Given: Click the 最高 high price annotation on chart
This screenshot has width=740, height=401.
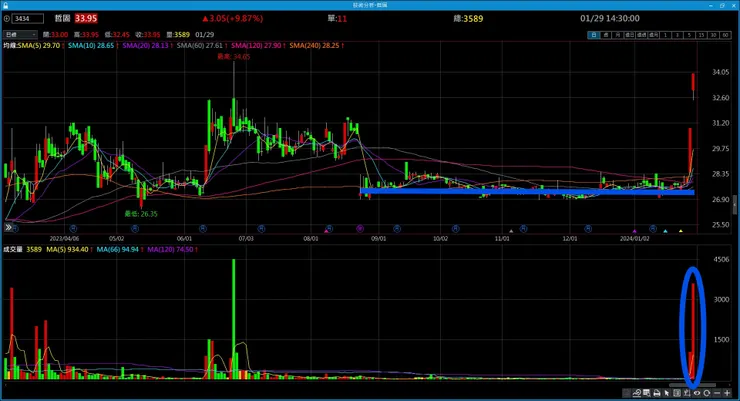Looking at the screenshot, I should point(234,57).
